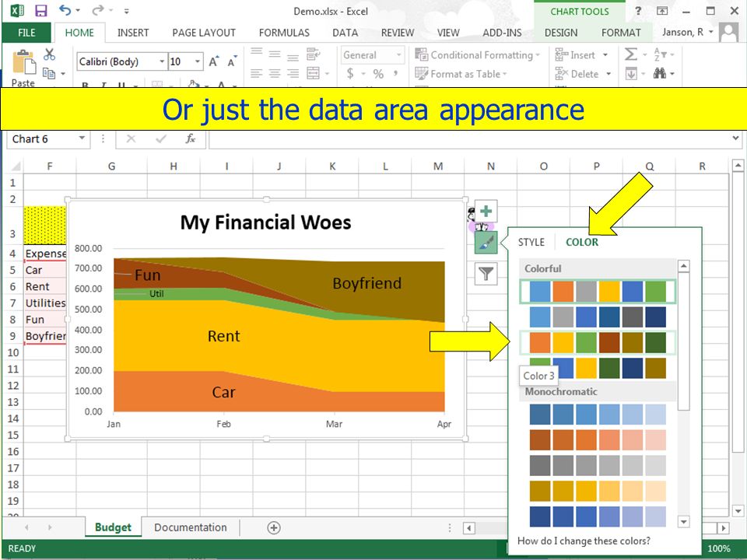Viewport: 747px width, 560px height.
Task: Increase font size with the large A icon
Action: [213, 61]
